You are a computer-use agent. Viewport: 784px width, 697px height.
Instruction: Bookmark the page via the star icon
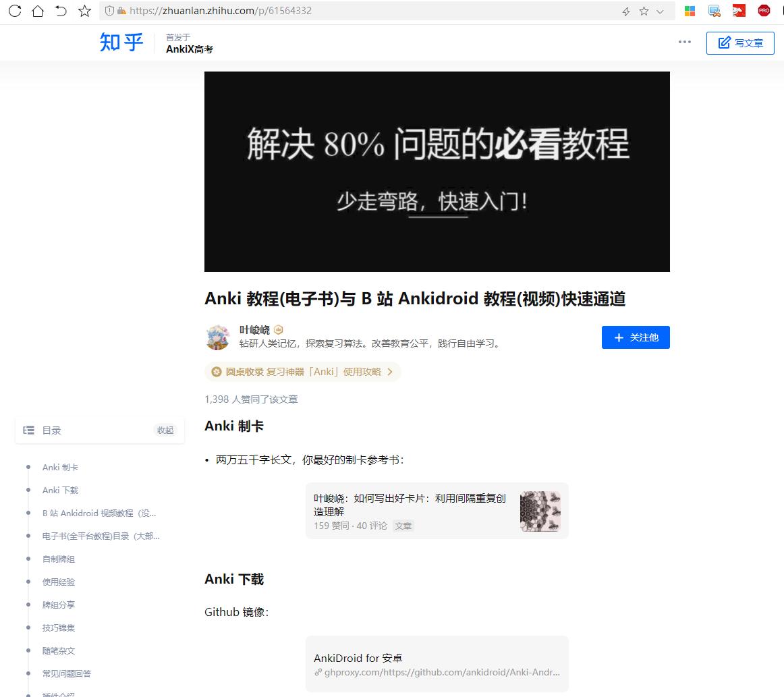tap(84, 10)
